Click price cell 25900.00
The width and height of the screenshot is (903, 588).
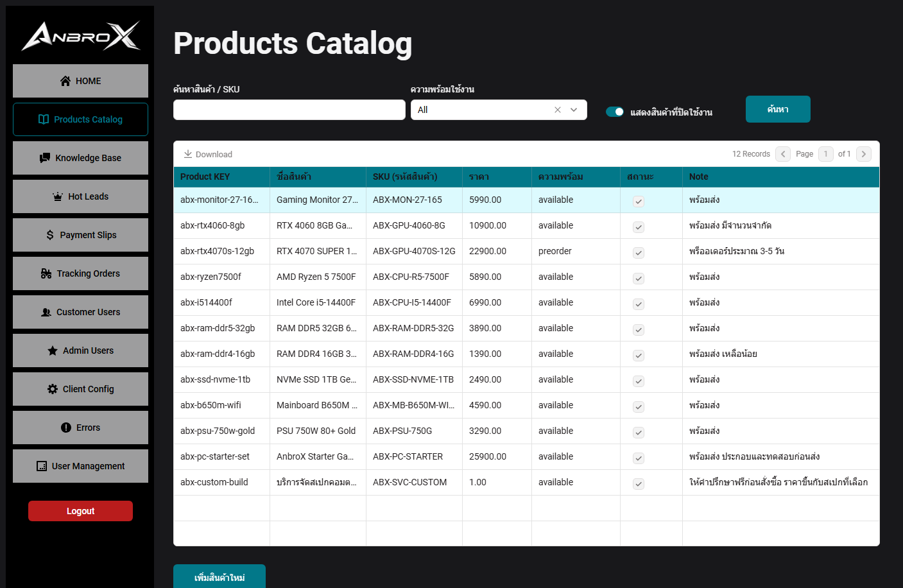(x=497, y=456)
